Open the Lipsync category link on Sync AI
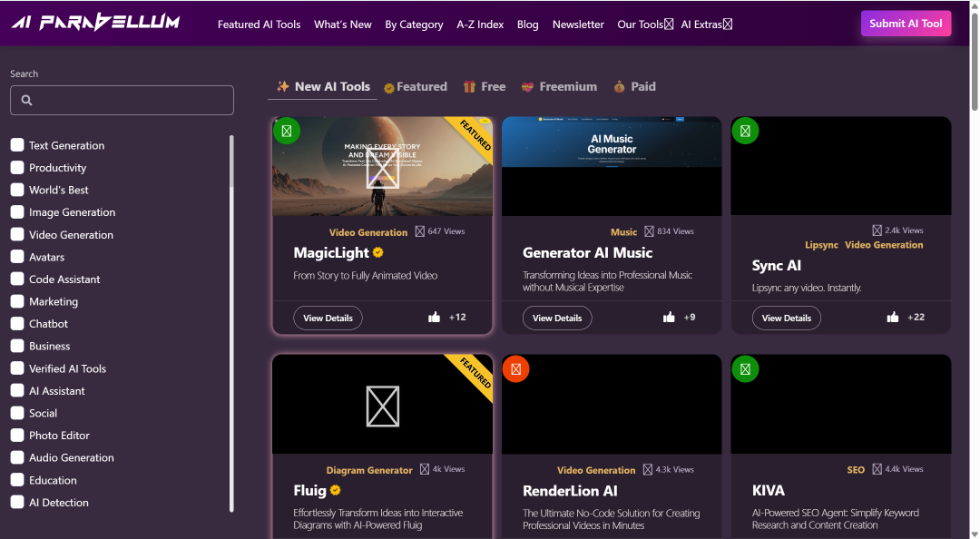The width and height of the screenshot is (980, 539). [x=821, y=245]
